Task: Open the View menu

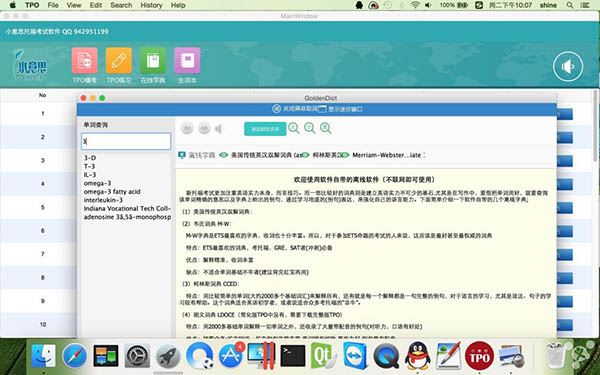Action: (74, 5)
